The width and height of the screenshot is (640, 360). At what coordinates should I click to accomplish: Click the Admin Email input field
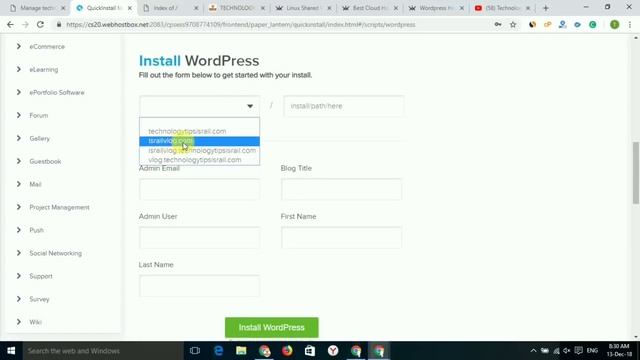[199, 189]
